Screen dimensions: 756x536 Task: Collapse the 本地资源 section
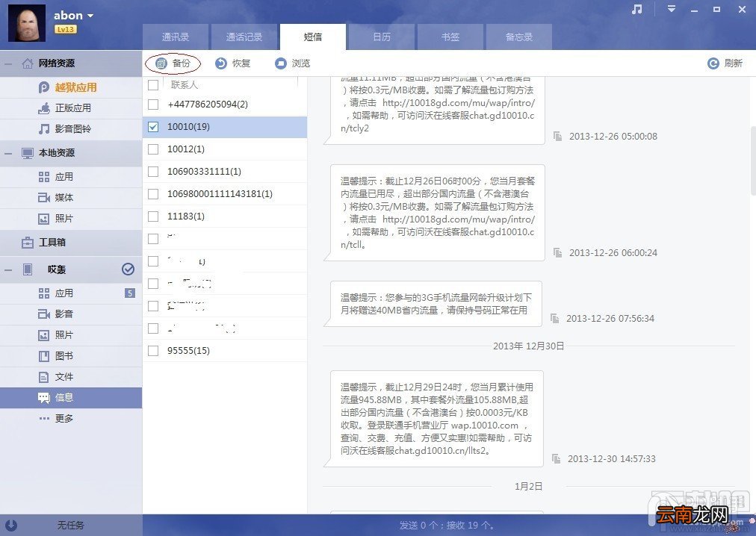coord(8,153)
